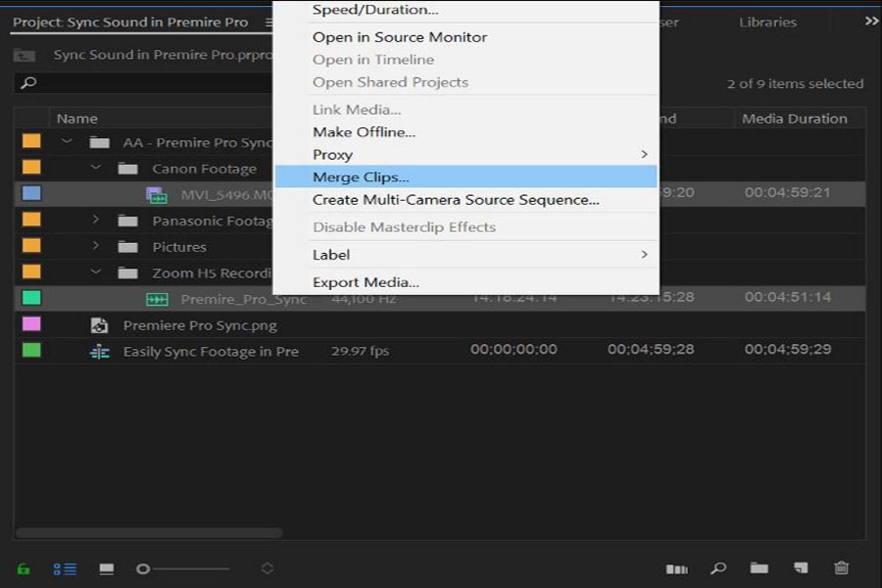
Task: Expand the Panasonic Footage bin
Action: 96,220
